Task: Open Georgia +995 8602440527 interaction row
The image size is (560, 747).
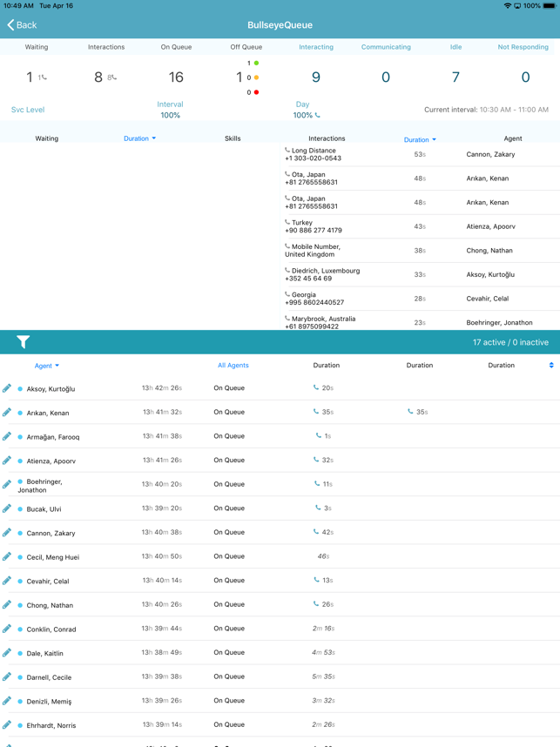Action: tap(420, 299)
